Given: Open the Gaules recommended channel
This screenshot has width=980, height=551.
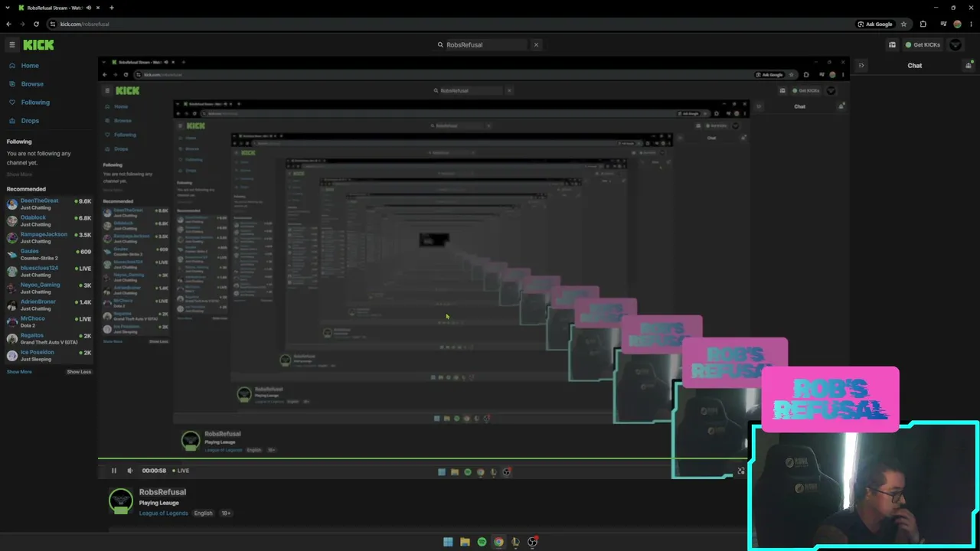Looking at the screenshot, I should [49, 254].
